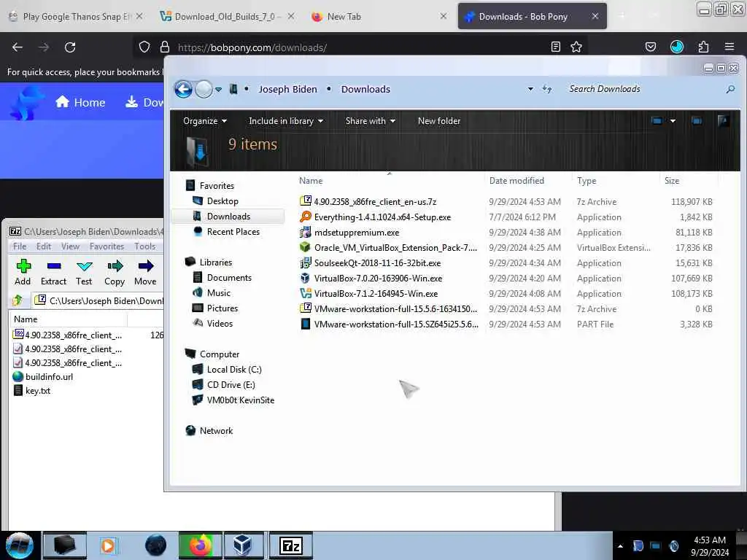Select Network in sidebar

(x=216, y=430)
